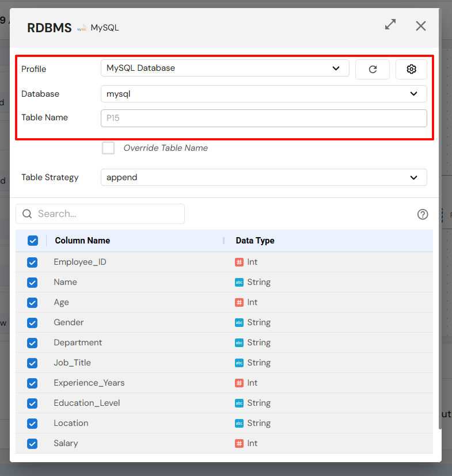Close the RDBMS dialog
Screen dimensions: 452x476
pyautogui.click(x=421, y=26)
